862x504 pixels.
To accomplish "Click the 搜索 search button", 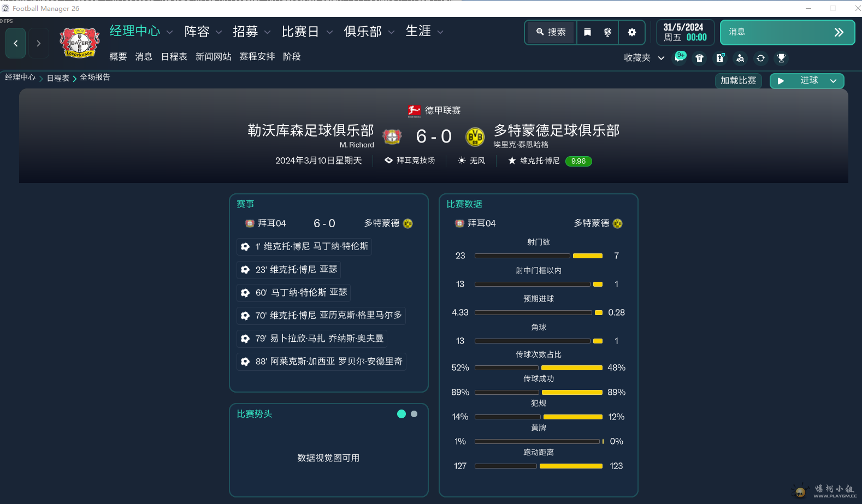I will 551,32.
